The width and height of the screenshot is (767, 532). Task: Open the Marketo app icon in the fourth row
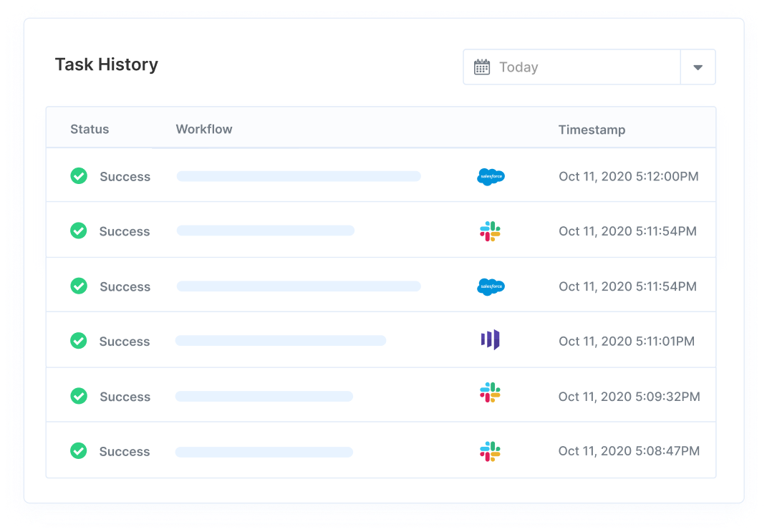point(491,341)
